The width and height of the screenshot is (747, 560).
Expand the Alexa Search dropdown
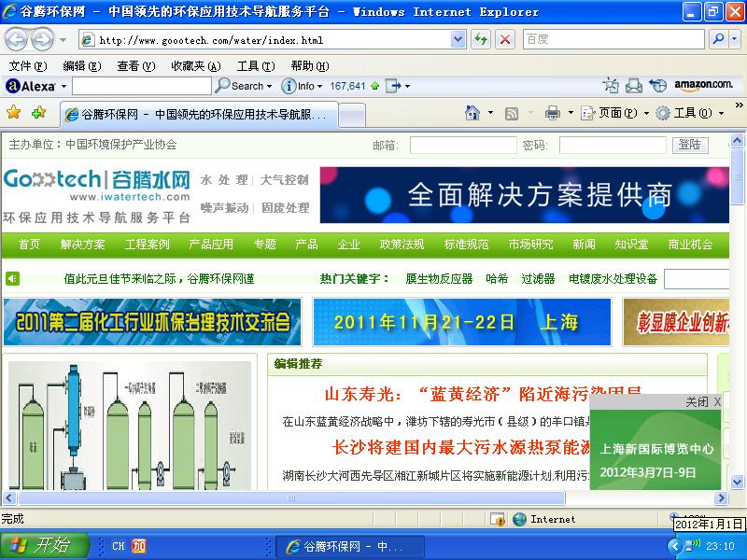click(x=270, y=87)
